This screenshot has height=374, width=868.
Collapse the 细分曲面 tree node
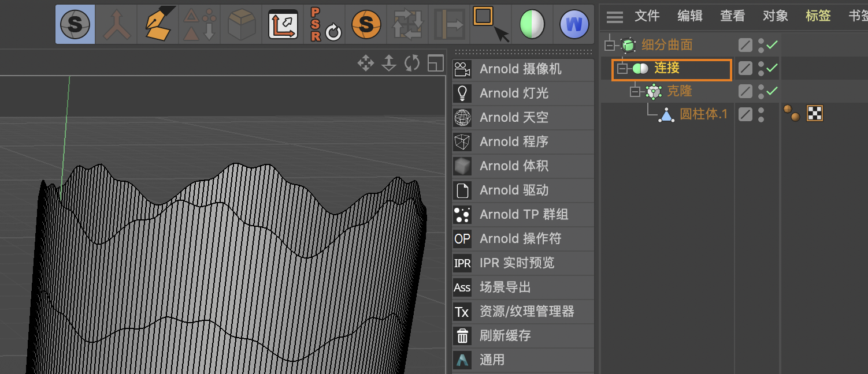pos(610,45)
